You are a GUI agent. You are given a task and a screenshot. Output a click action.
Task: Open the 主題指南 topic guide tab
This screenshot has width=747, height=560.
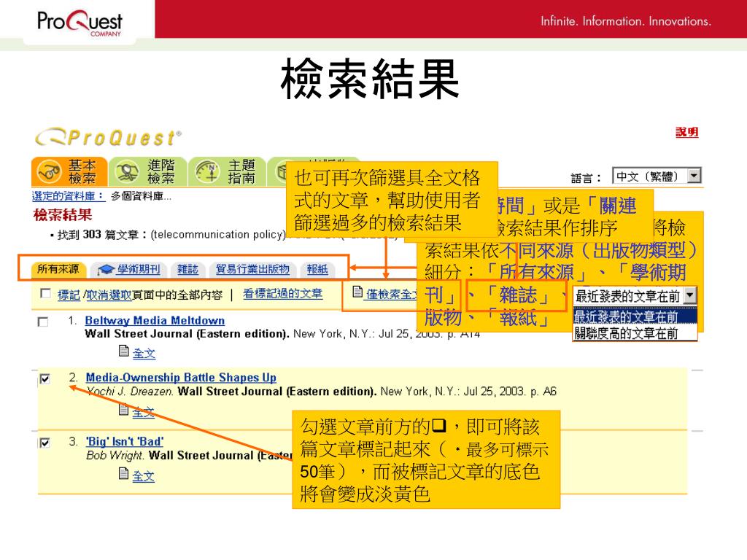point(228,171)
